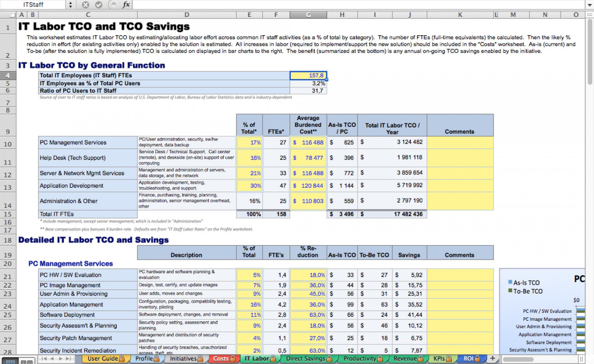The width and height of the screenshot is (594, 364).
Task: Select column D header
Action: [187, 15]
